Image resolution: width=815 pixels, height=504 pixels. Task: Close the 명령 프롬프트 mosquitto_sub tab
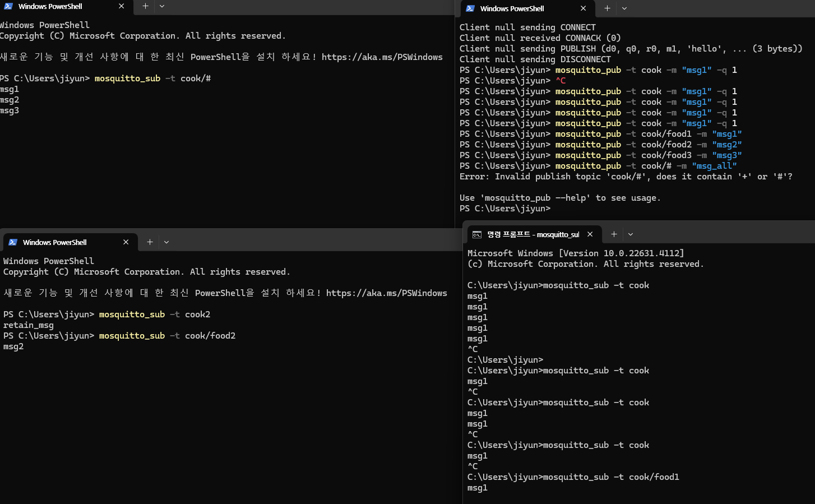coord(590,234)
